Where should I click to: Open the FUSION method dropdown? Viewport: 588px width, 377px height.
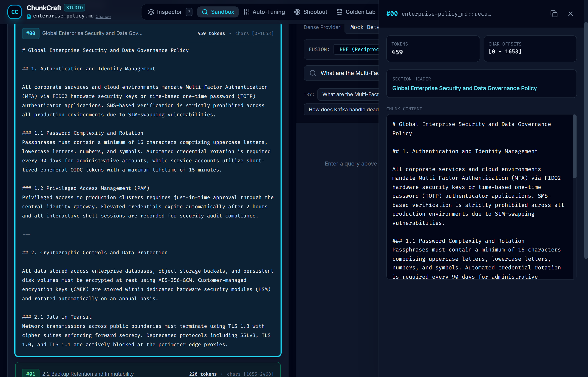[x=356, y=49]
